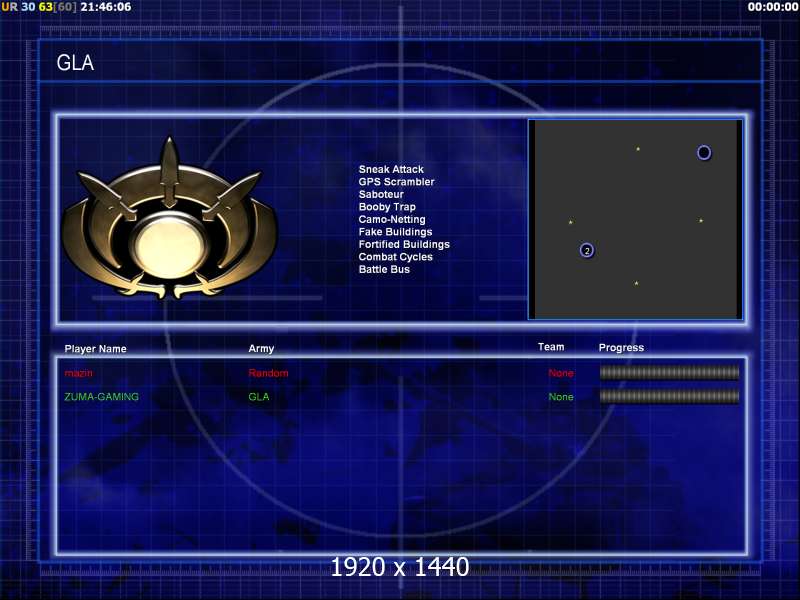Click player name 'mazin'
Image resolution: width=800 pixels, height=600 pixels.
79,373
